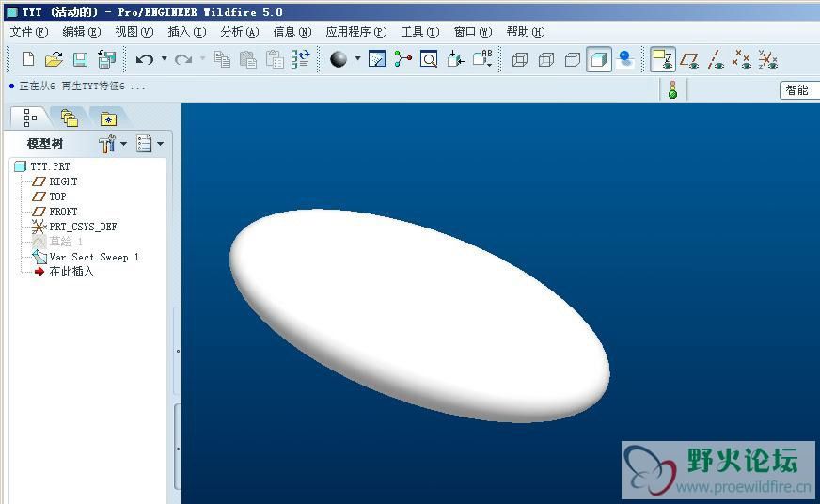This screenshot has width=820, height=504.
Task: Click the lower navigator pane sash handle
Action: point(178,449)
